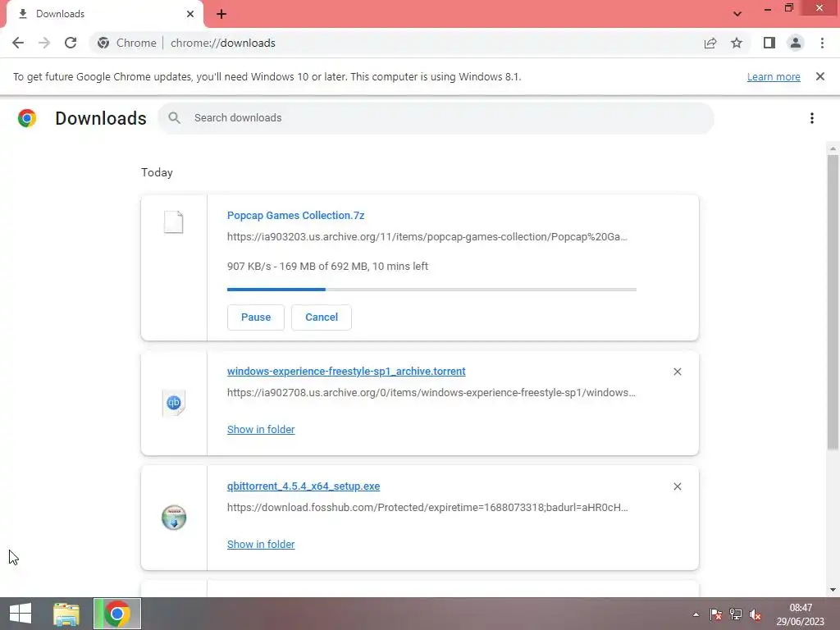
Task: Remove qbittorrent setup from list
Action: pos(677,486)
